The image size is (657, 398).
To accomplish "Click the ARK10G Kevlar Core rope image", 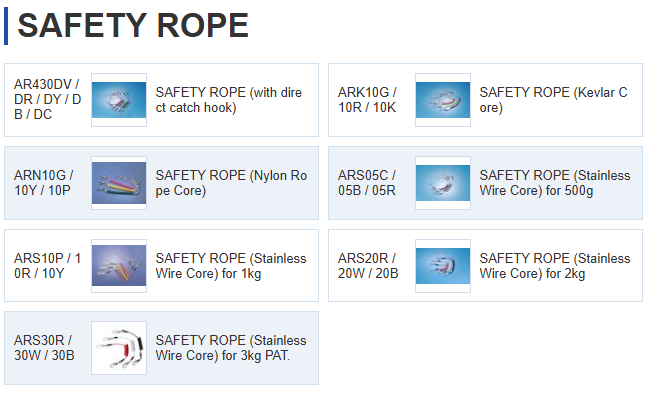I will tap(443, 100).
